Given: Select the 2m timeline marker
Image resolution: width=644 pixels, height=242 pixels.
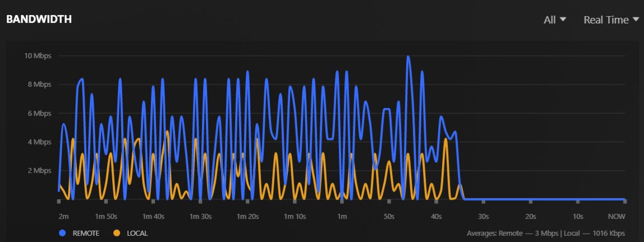Looking at the screenshot, I should [63, 217].
